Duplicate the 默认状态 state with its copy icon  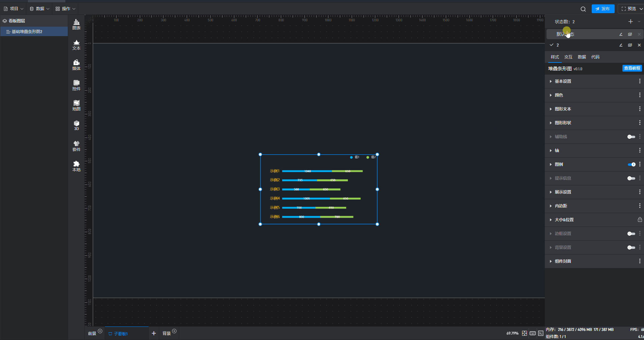[x=630, y=34]
